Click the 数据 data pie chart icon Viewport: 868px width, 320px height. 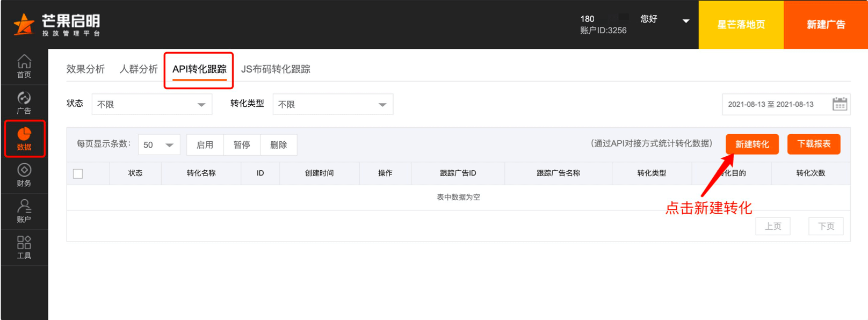[x=24, y=138]
